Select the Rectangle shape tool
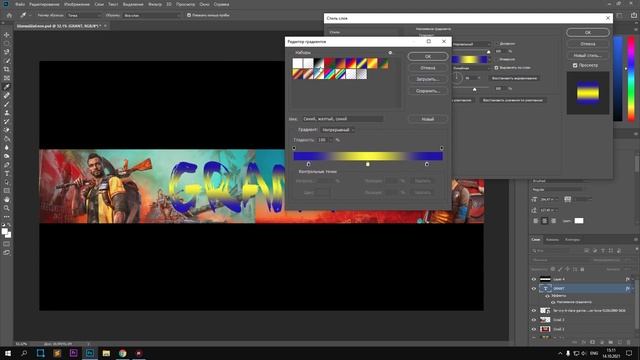The image size is (640, 360). coord(7,191)
